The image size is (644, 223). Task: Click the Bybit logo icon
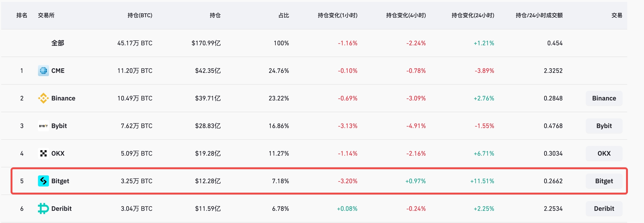pyautogui.click(x=43, y=126)
